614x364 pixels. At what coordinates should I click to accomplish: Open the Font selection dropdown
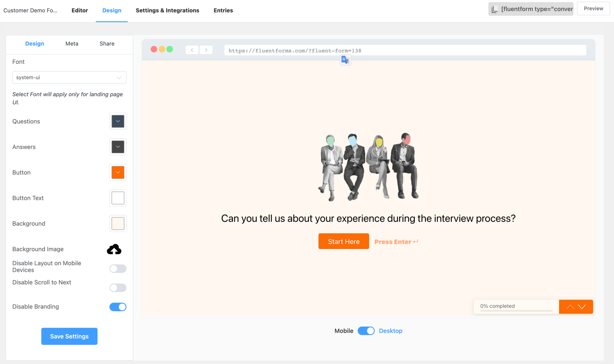tap(69, 77)
